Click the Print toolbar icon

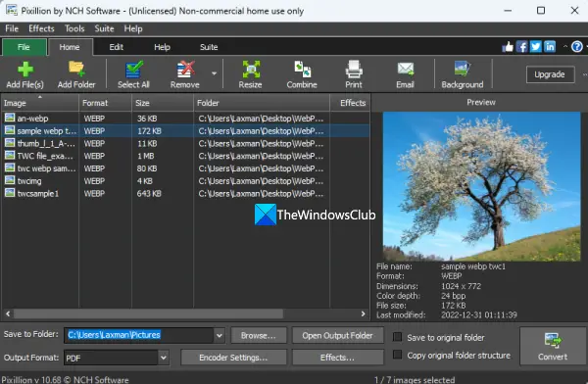click(x=354, y=70)
